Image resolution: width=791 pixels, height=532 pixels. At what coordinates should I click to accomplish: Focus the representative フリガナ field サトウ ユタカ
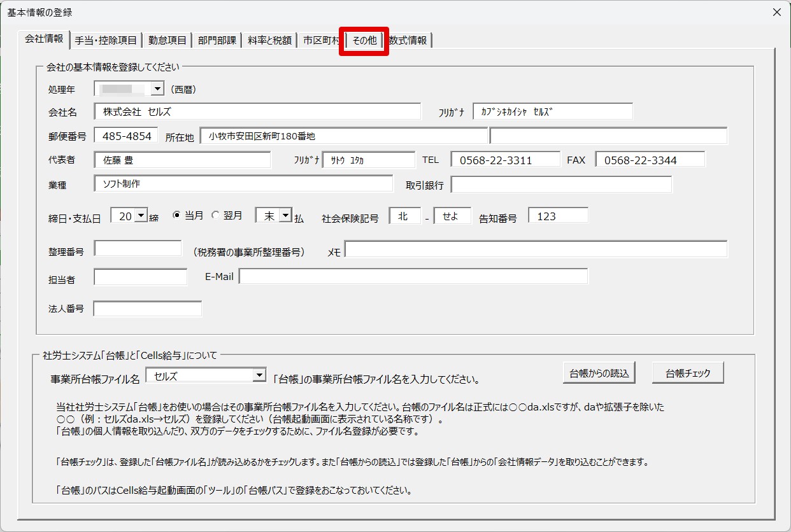(369, 160)
